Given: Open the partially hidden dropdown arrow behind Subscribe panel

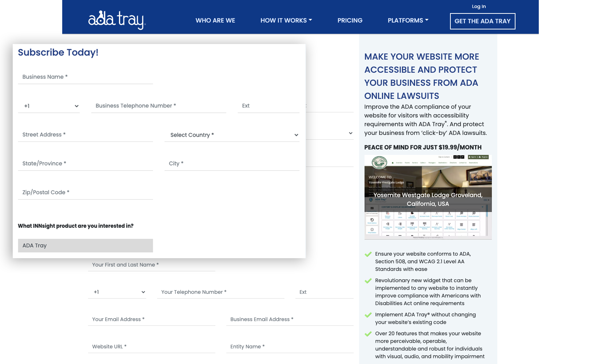Looking at the screenshot, I should 351,133.
